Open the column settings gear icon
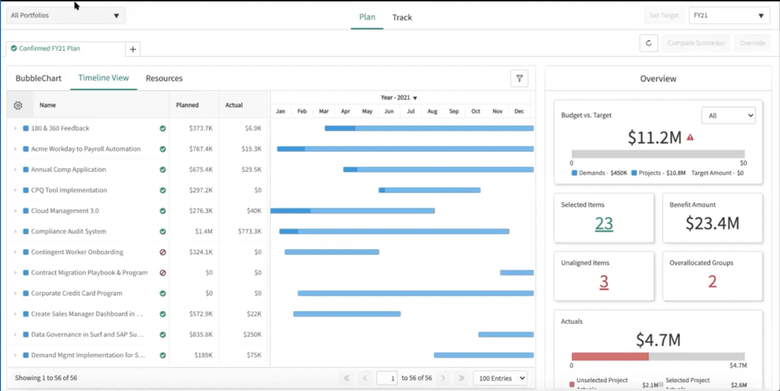Screen dimensions: 780x391 point(18,105)
